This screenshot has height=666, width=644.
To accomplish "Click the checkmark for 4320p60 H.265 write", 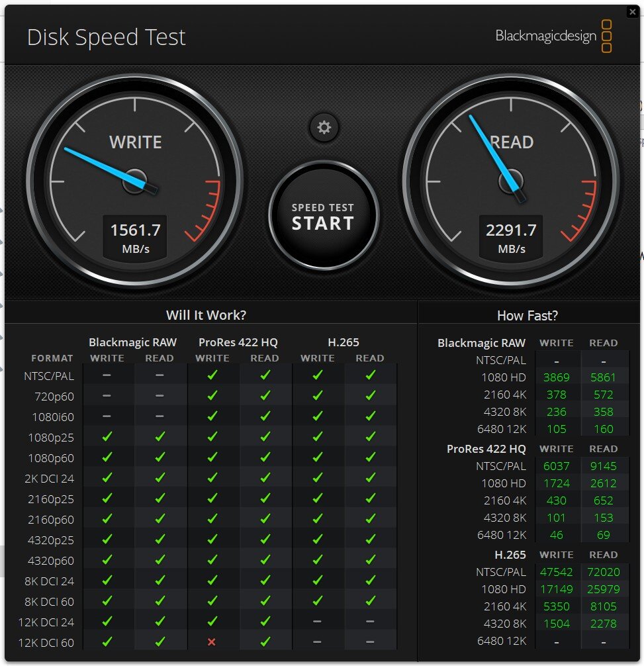I will (x=318, y=559).
